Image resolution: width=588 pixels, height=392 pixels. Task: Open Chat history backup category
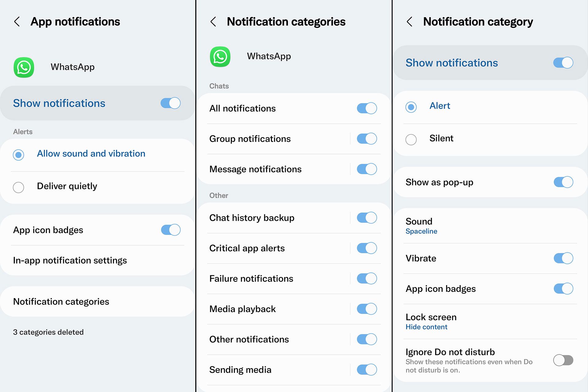pyautogui.click(x=252, y=218)
